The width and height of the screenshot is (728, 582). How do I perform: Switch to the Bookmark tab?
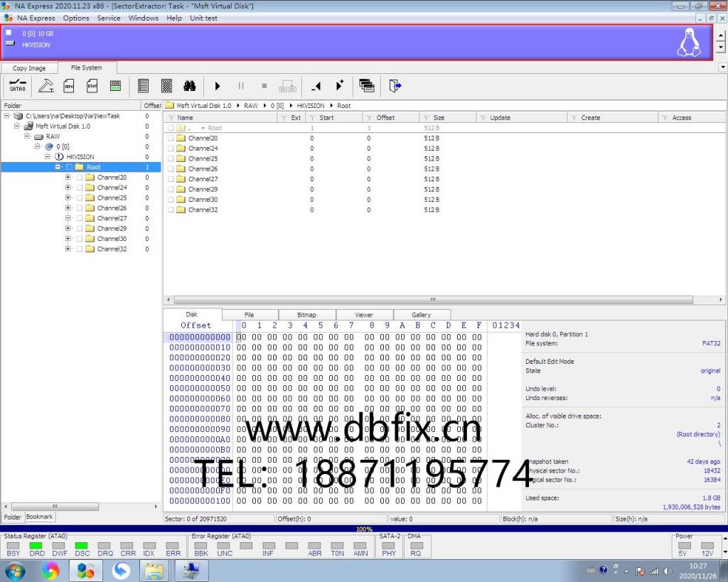(x=40, y=517)
